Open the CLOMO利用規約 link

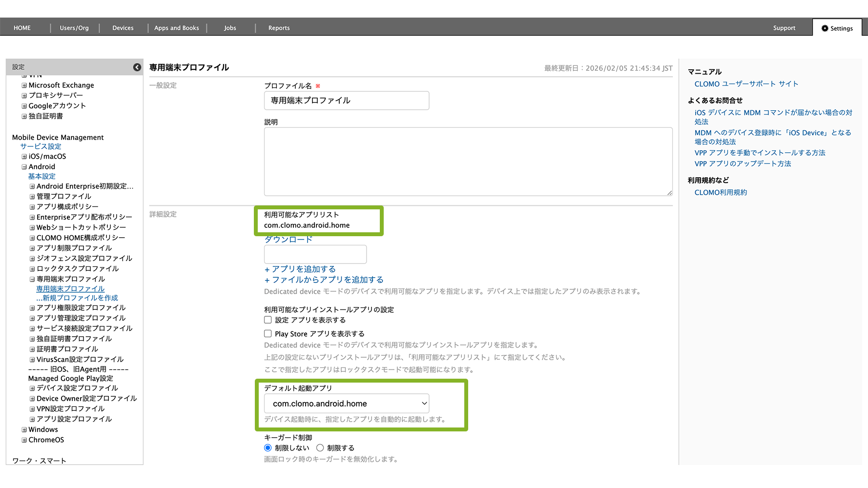(721, 193)
